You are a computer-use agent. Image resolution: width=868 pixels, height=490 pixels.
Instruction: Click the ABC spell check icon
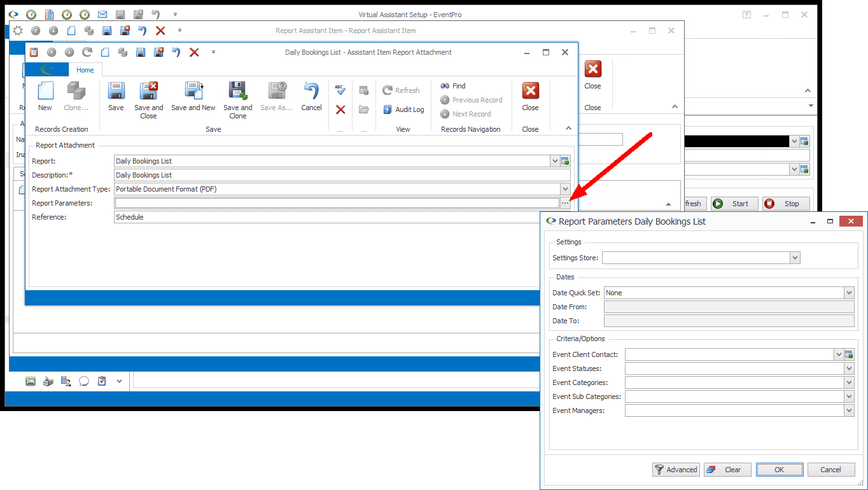pyautogui.click(x=340, y=90)
